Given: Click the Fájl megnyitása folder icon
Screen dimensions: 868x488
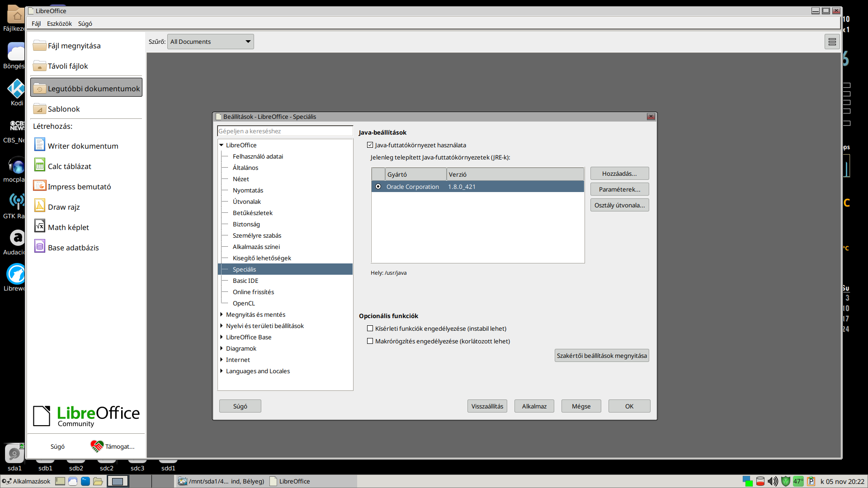Looking at the screenshot, I should (x=40, y=45).
